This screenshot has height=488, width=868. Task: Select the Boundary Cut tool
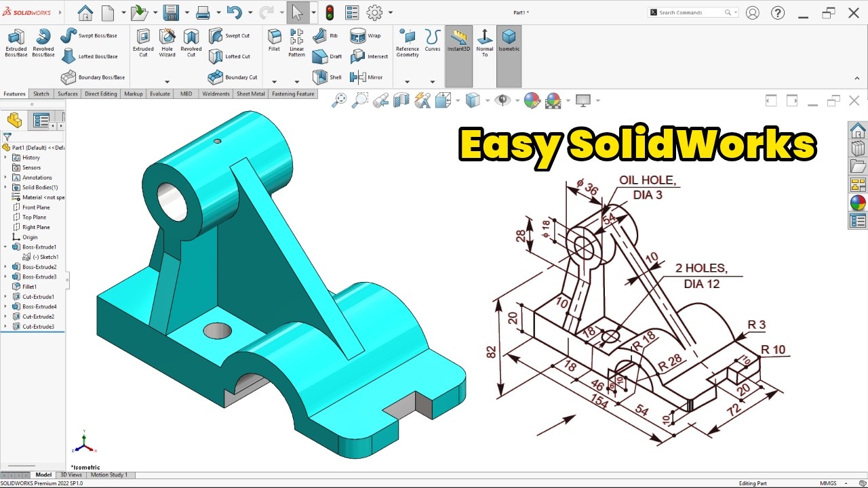233,77
